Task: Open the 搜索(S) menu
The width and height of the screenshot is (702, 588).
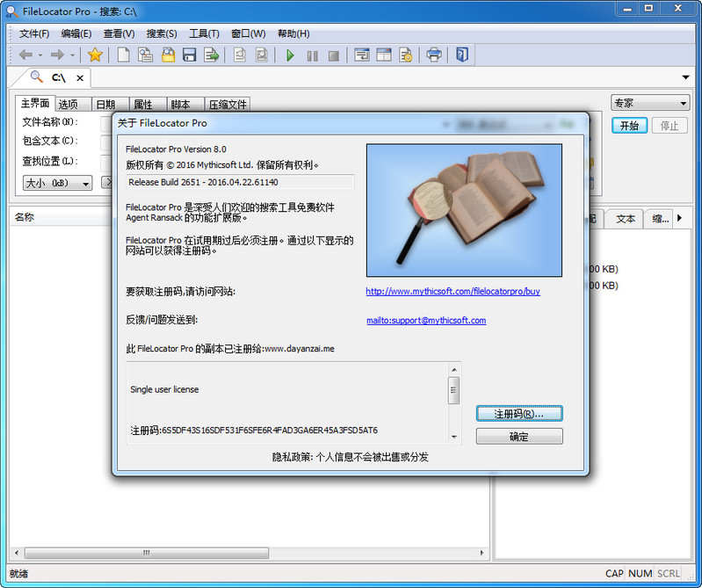Action: click(162, 33)
